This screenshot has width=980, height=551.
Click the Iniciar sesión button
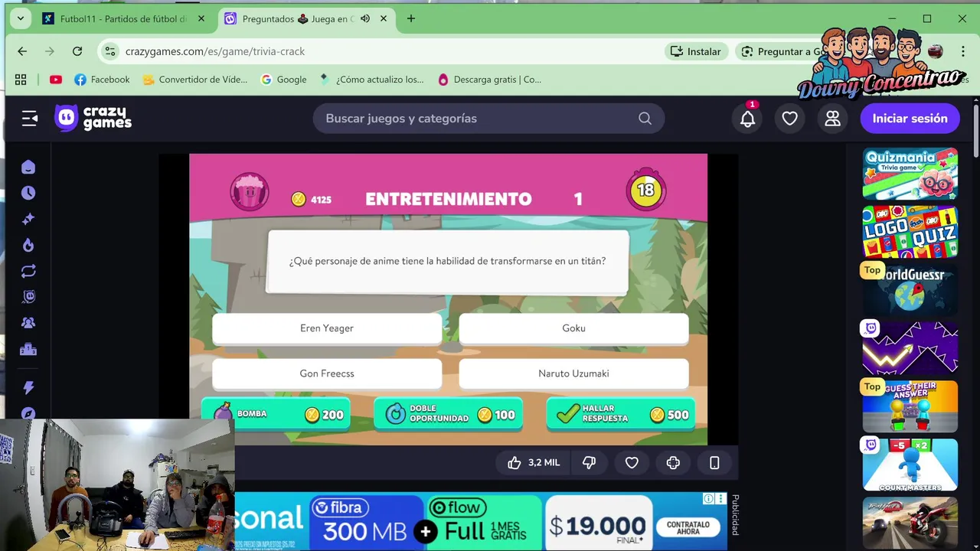coord(910,118)
